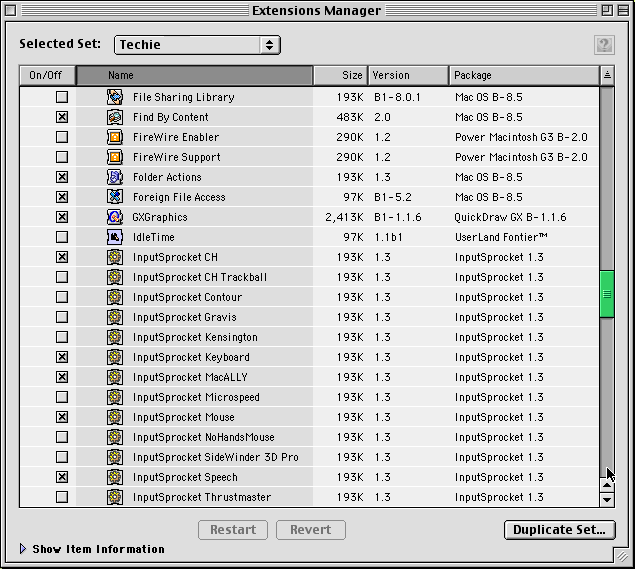Click the window resize grip corner
635x569 pixels.
click(x=622, y=556)
